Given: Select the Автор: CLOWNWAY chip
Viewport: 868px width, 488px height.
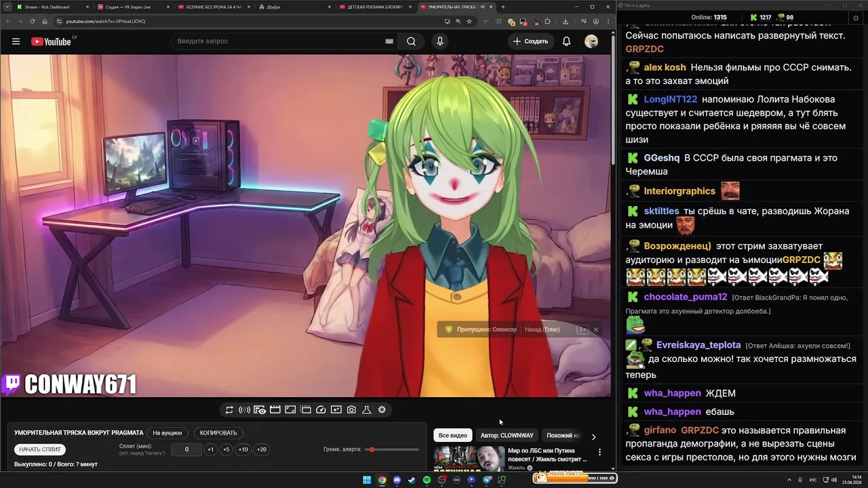Looking at the screenshot, I should coord(507,435).
